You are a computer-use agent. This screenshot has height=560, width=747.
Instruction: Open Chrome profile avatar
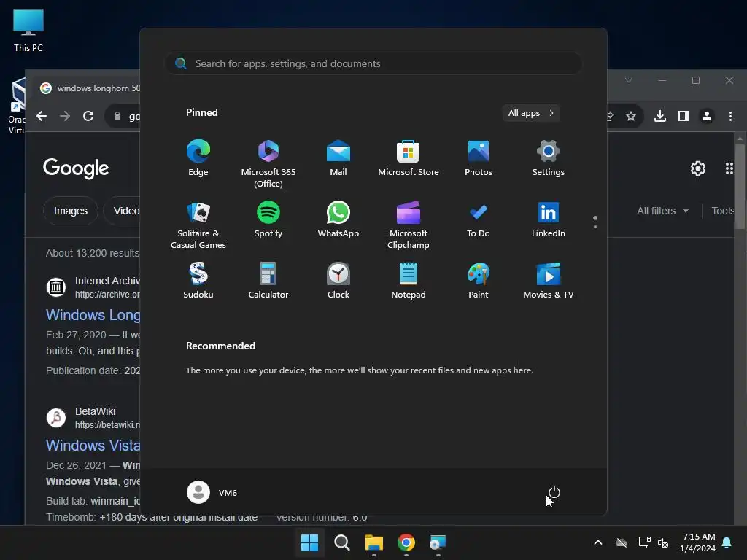tap(706, 116)
